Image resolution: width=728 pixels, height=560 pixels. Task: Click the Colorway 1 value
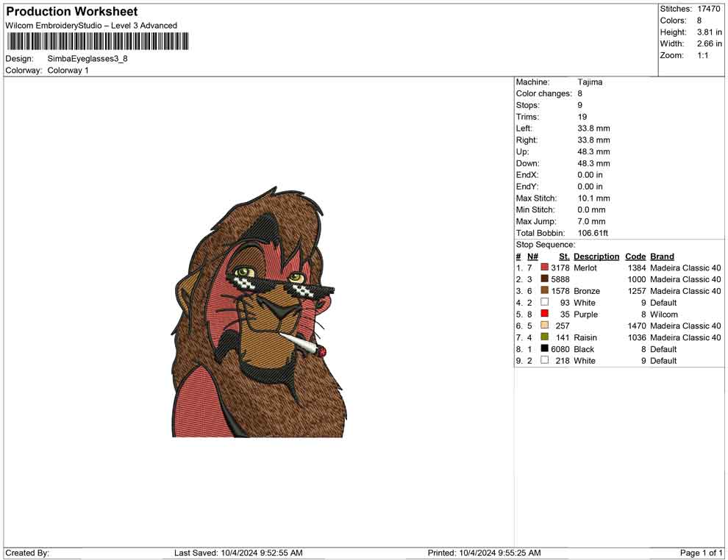[68, 71]
